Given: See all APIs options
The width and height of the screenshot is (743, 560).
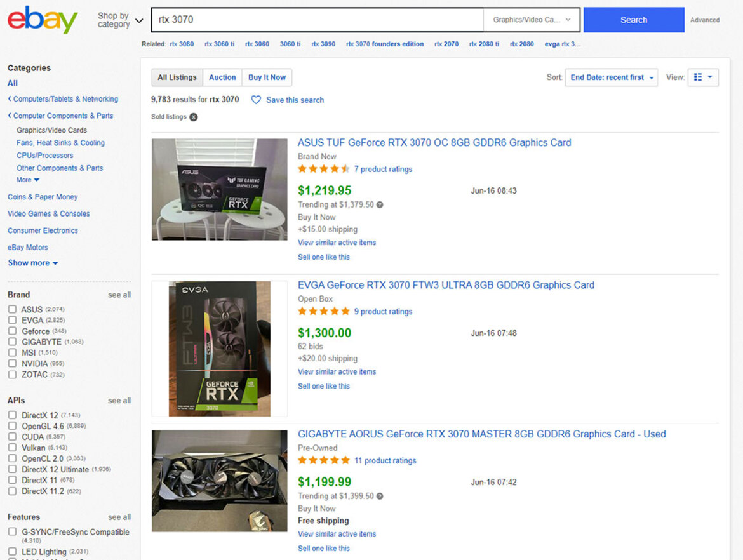Looking at the screenshot, I should (119, 401).
